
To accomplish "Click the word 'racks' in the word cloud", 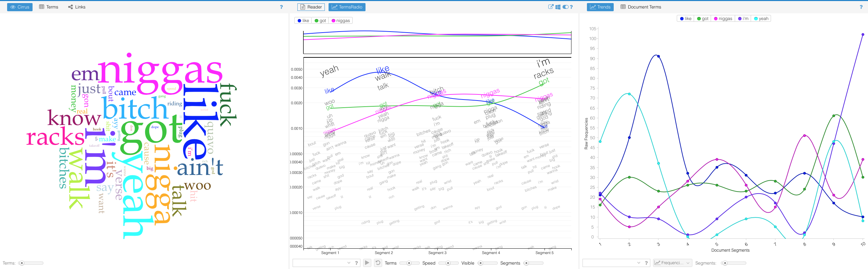I will [55, 138].
